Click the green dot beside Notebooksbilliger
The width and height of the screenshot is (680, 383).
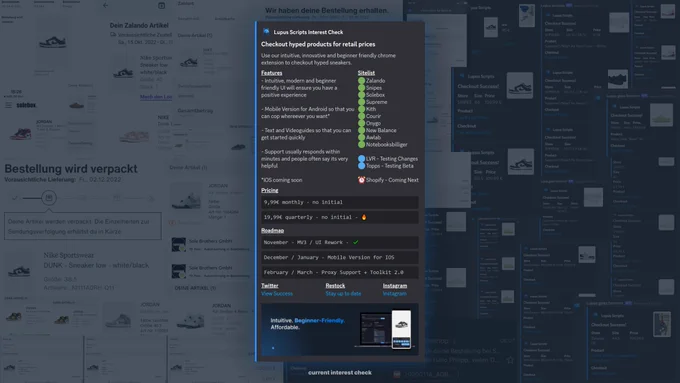pyautogui.click(x=361, y=144)
